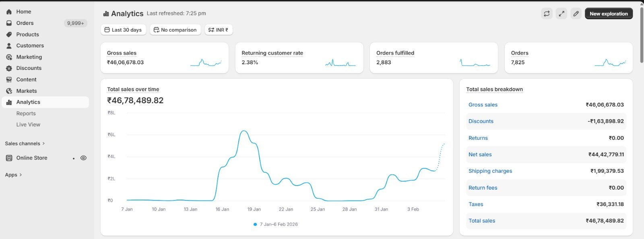The height and width of the screenshot is (239, 644).
Task: Click the 7 Jan–6 Feb 2026 legend
Action: 276,225
